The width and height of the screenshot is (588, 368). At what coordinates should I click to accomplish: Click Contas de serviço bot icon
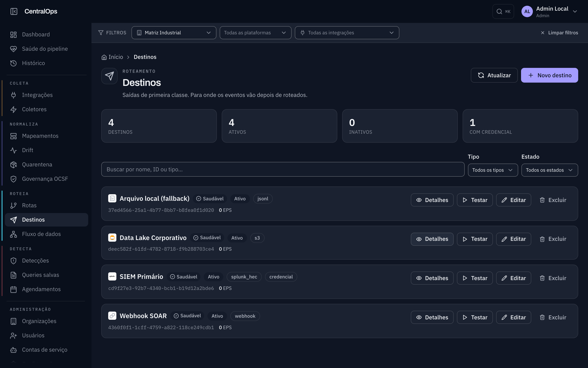[14, 350]
